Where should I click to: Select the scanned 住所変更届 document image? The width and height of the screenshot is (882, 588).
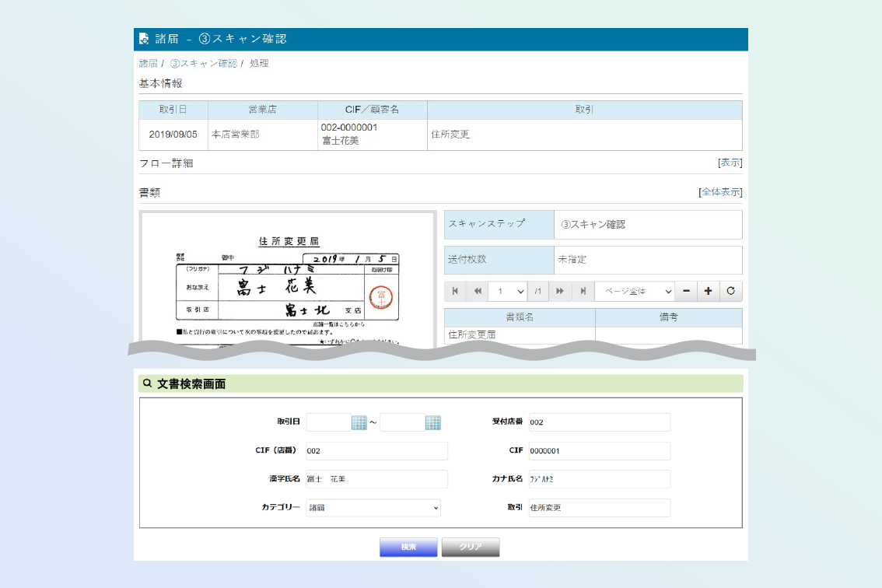click(x=287, y=278)
